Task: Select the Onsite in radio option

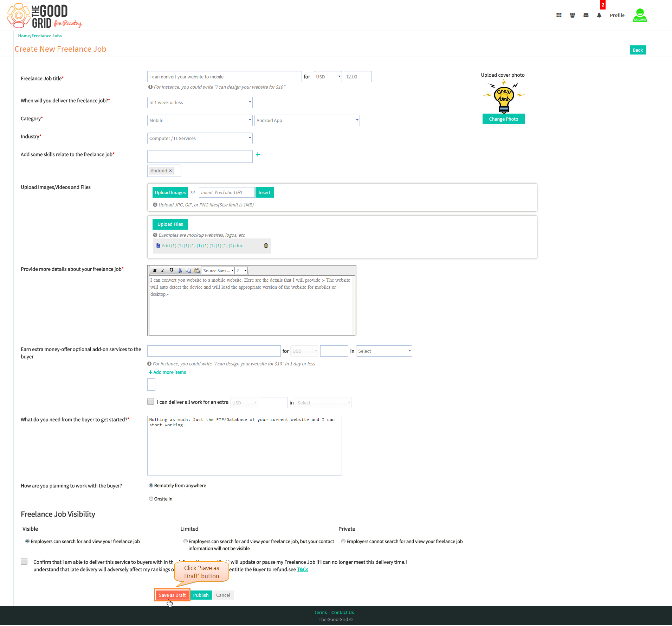Action: click(x=151, y=499)
